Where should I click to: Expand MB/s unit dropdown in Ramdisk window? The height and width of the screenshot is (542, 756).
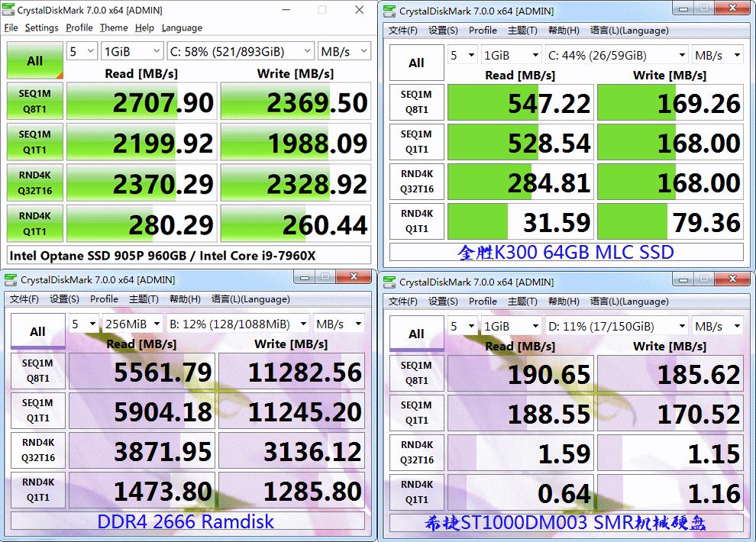[x=339, y=324]
